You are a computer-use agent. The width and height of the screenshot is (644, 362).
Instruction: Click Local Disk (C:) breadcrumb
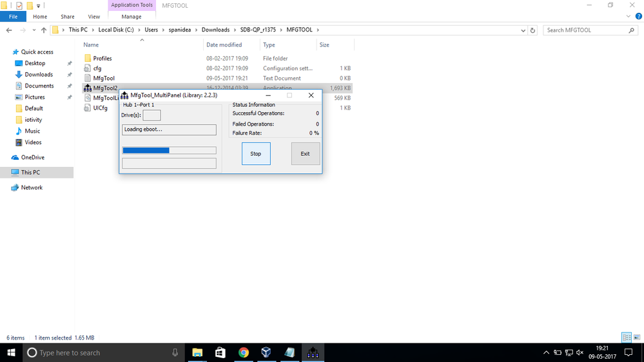click(116, 30)
